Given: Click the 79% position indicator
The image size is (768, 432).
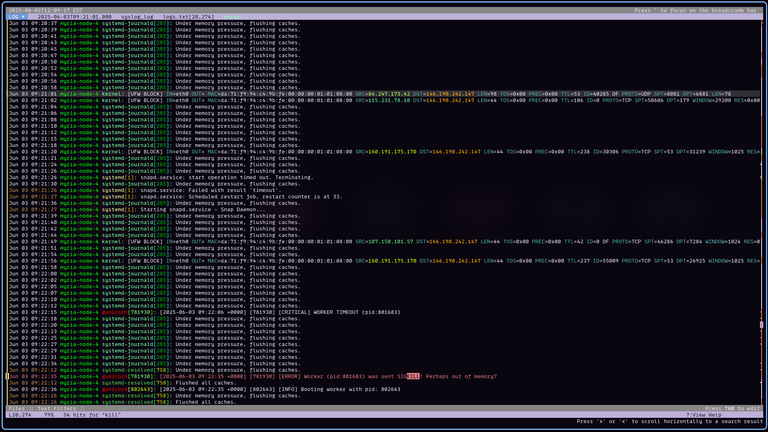Looking at the screenshot, I should click(x=48, y=415).
